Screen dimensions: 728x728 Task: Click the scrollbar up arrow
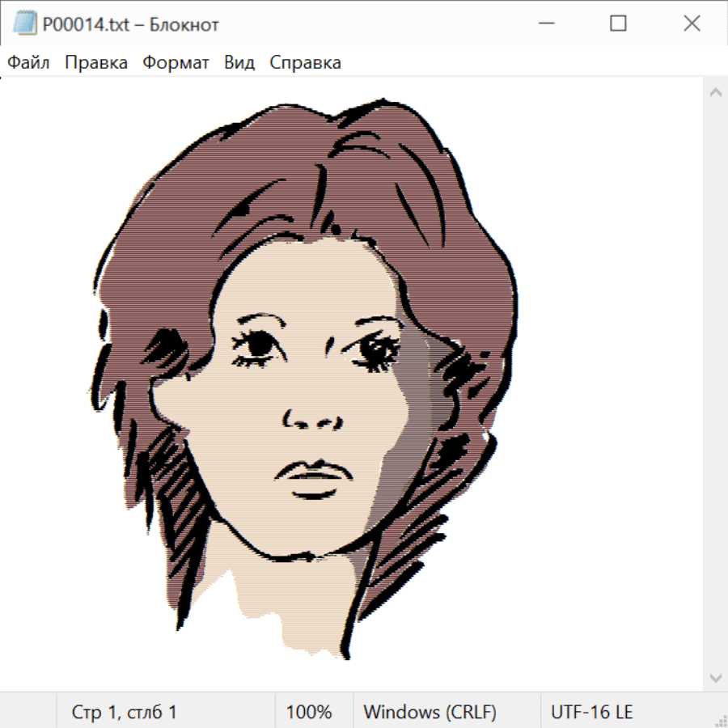715,92
